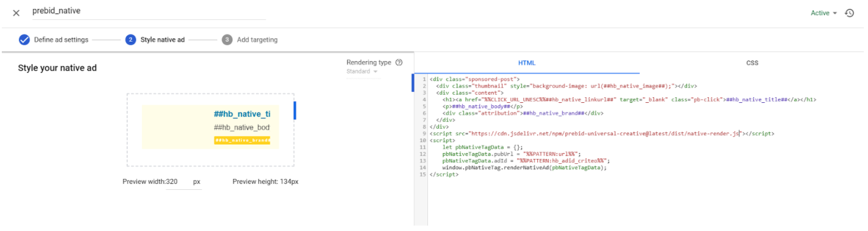
Task: Click the Define ad settings checkmark icon
Action: (24, 40)
